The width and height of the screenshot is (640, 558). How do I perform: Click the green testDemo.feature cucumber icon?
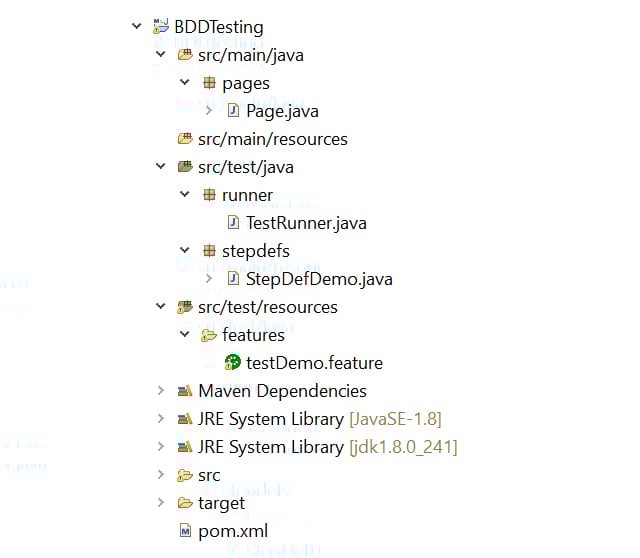click(x=233, y=363)
